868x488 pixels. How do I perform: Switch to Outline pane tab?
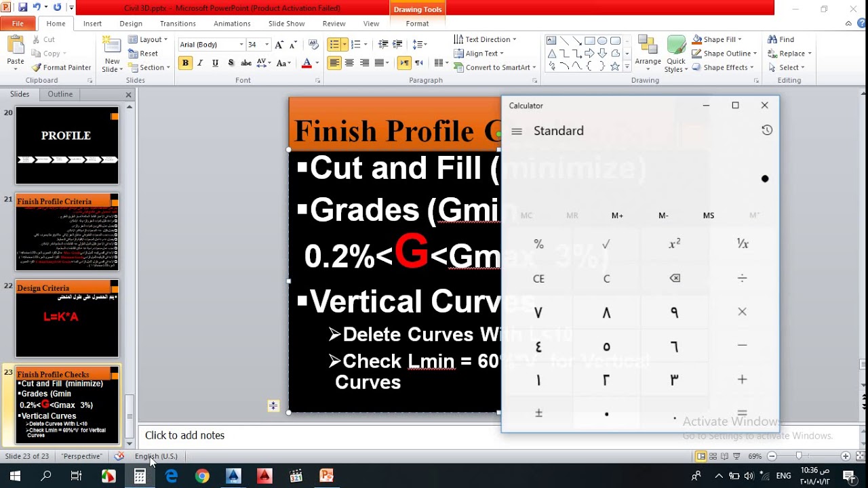click(60, 94)
